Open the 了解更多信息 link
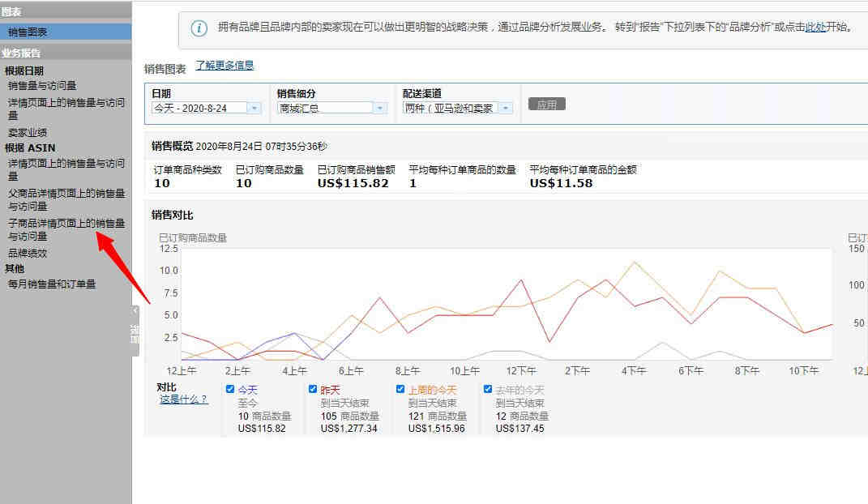 pos(224,66)
